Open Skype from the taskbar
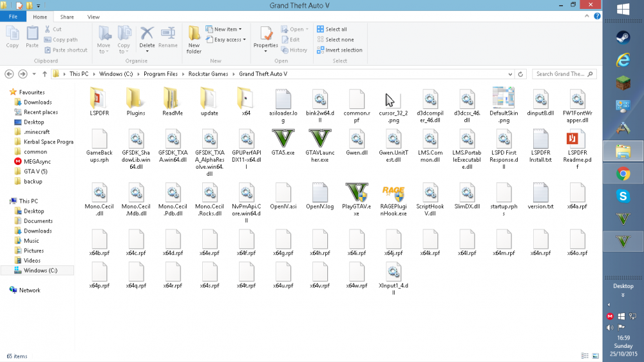Viewport: 644px width, 362px height. (x=623, y=196)
